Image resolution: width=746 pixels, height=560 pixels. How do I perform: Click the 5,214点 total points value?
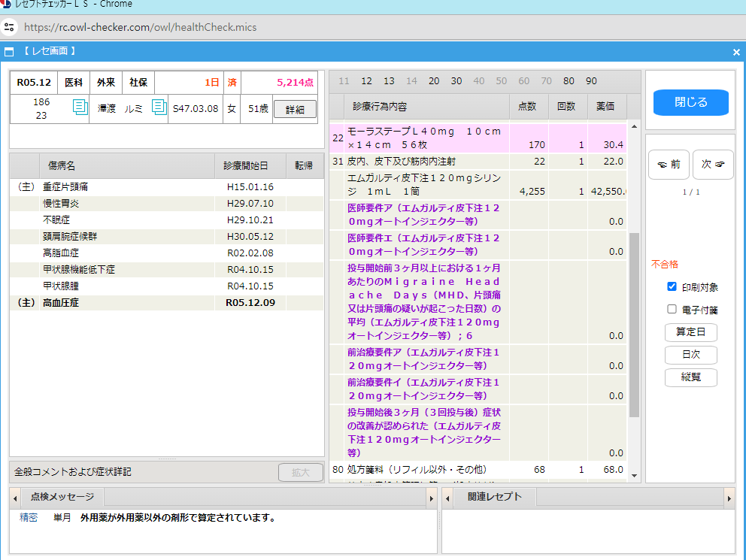[x=296, y=83]
